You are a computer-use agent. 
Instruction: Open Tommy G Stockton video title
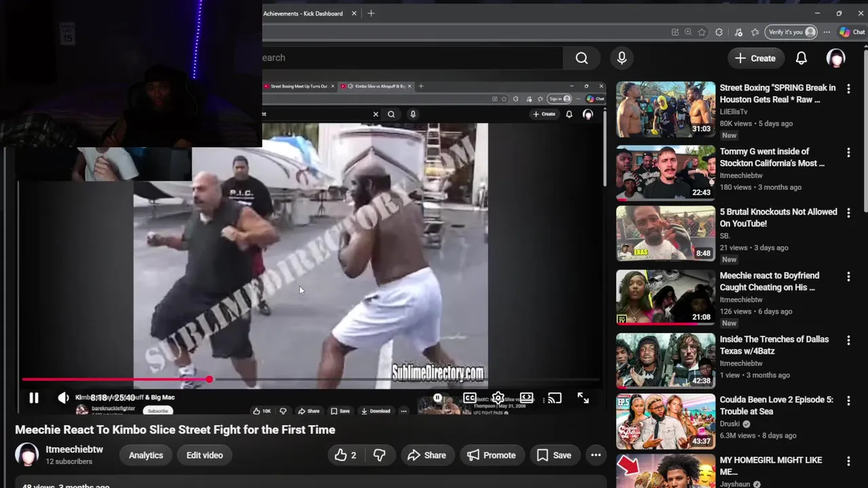[772, 157]
